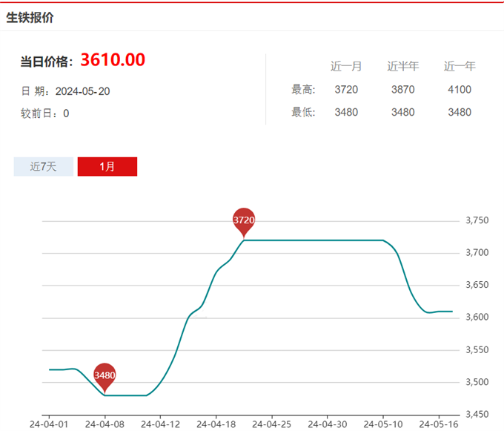This screenshot has width=504, height=431.
Task: Click the current price 3610.00
Action: click(x=113, y=60)
